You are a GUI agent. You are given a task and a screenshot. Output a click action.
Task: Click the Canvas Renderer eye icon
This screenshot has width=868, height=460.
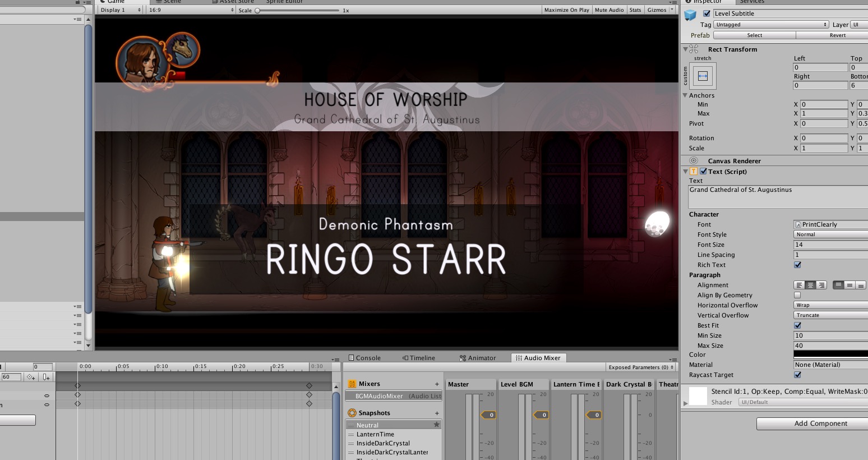point(694,160)
